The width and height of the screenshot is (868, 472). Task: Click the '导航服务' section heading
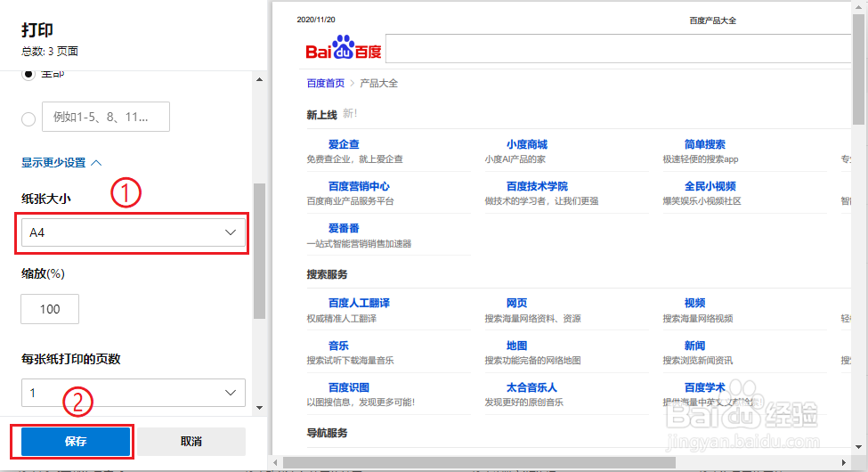pos(327,433)
